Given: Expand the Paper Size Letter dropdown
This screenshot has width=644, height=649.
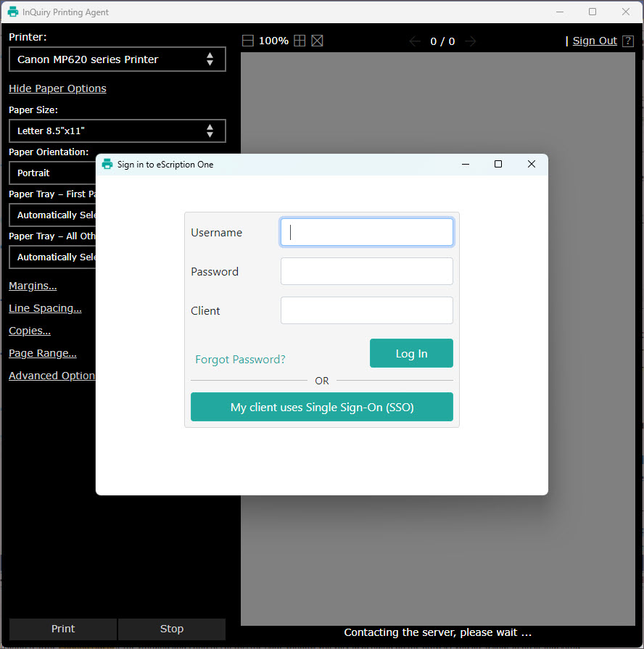Looking at the screenshot, I should (x=117, y=131).
